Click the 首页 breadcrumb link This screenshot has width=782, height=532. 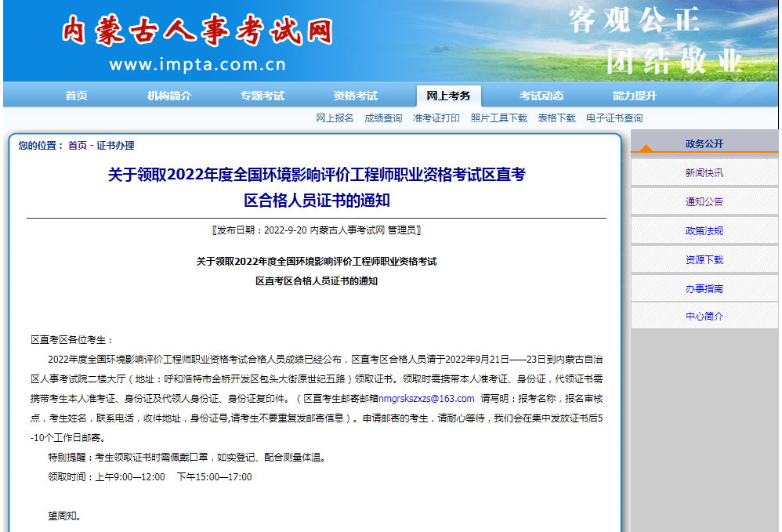click(x=78, y=146)
